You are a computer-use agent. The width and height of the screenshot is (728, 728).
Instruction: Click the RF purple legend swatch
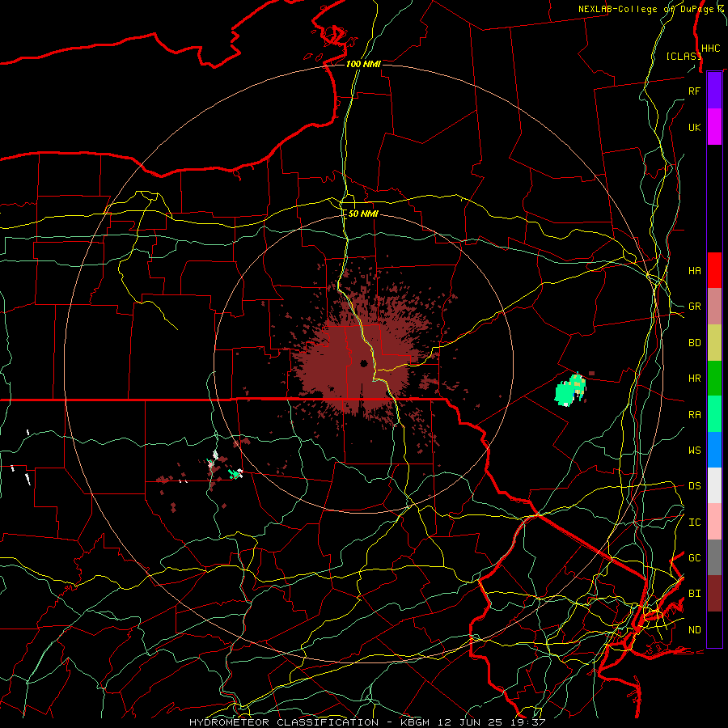(x=714, y=91)
